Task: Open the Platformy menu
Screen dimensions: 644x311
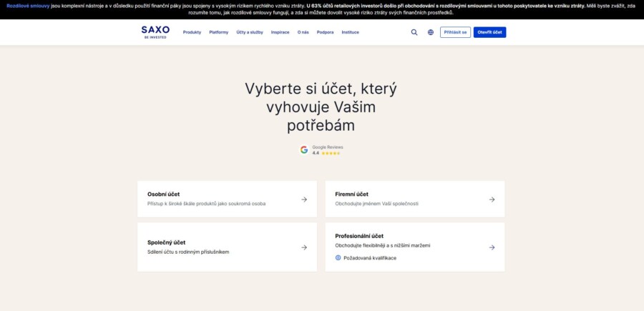Action: (x=218, y=32)
